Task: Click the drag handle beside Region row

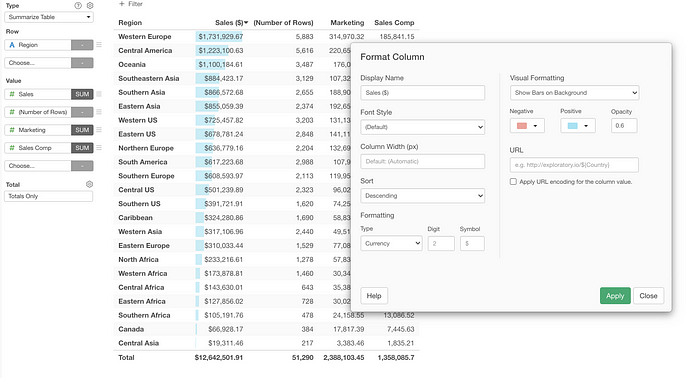Action: pyautogui.click(x=99, y=45)
